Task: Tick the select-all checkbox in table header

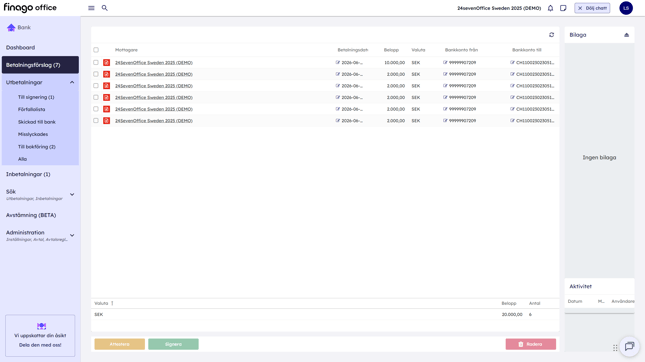Action: (96, 50)
